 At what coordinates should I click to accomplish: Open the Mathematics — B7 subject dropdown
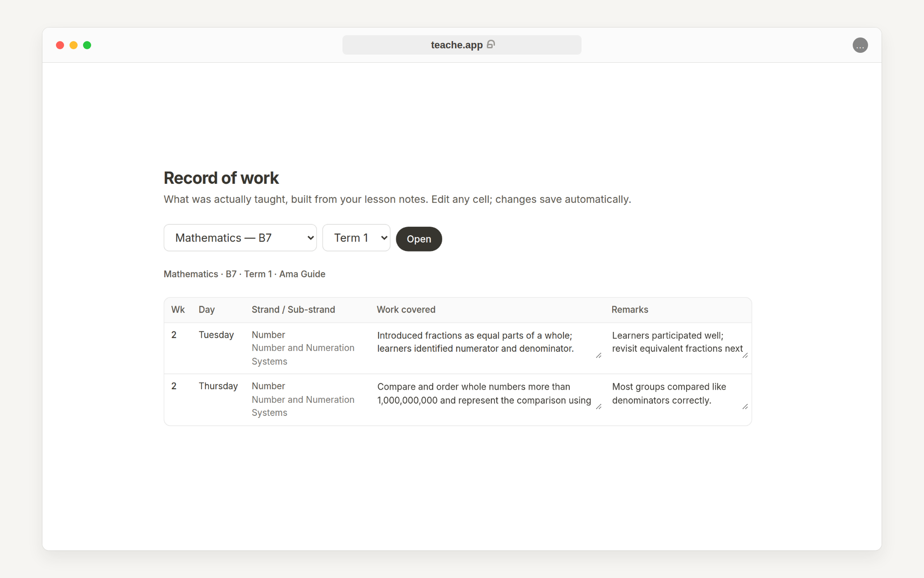point(240,238)
